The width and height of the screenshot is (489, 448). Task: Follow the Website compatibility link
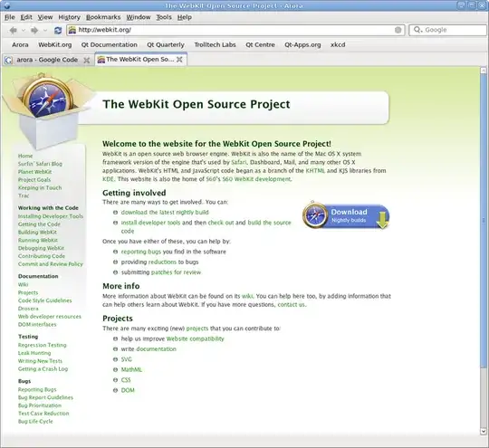point(196,338)
